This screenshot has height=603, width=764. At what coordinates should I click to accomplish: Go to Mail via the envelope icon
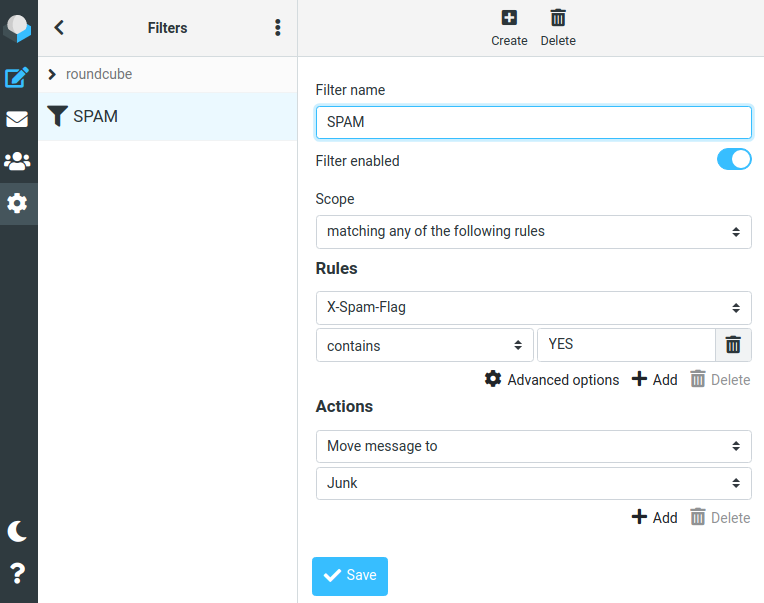(x=17, y=119)
